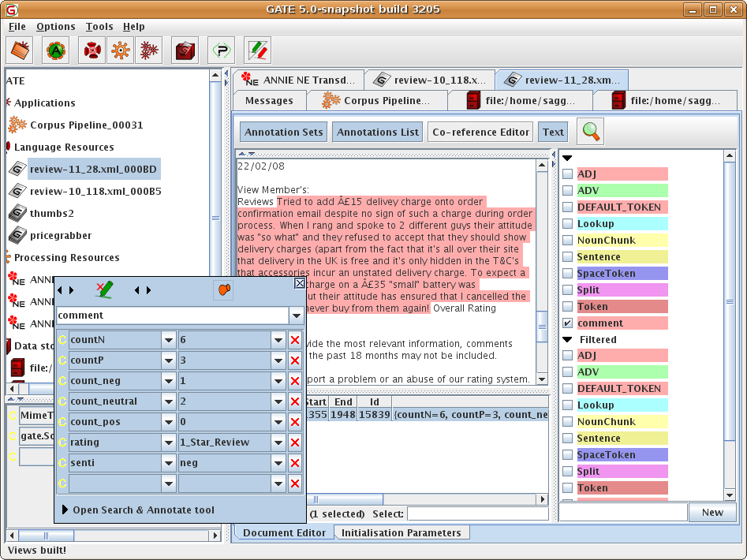The image size is (747, 560).
Task: Remove the count_neg feature with red X
Action: coord(295,381)
